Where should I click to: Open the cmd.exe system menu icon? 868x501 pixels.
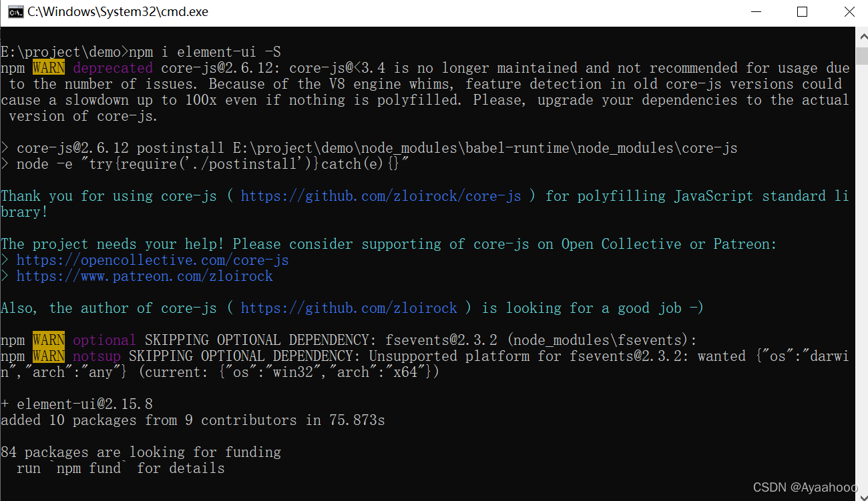coord(15,12)
